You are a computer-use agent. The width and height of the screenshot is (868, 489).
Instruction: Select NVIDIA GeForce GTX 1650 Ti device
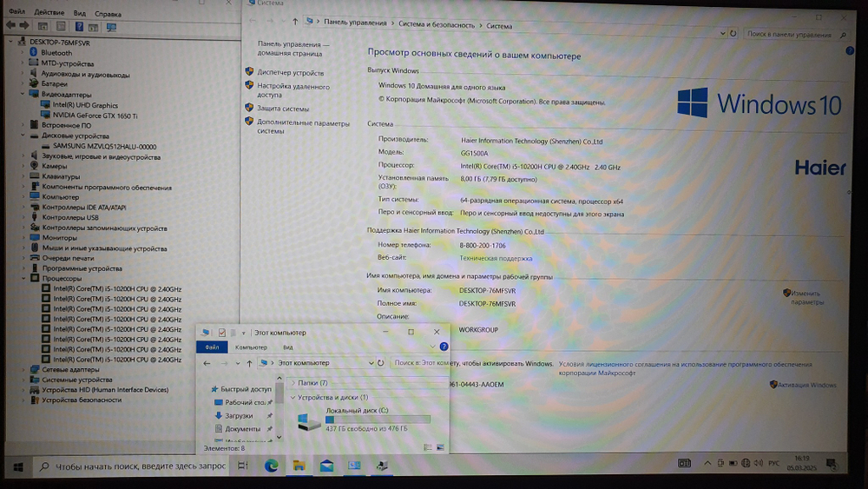(95, 116)
